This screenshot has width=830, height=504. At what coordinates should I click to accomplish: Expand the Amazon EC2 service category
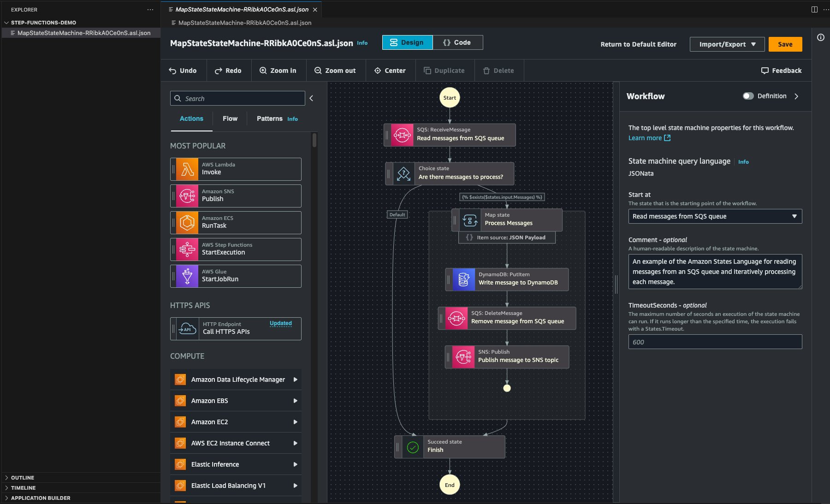235,421
